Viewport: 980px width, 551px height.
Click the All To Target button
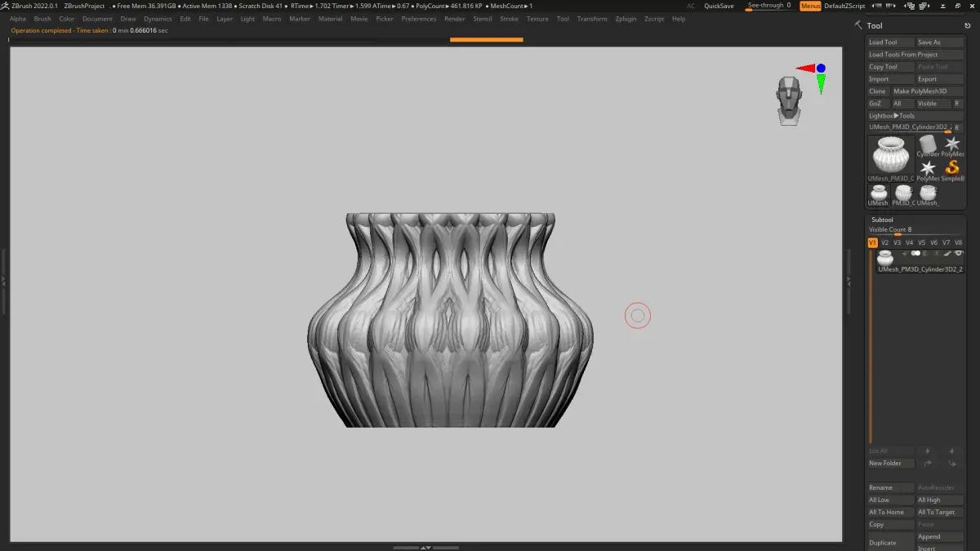(x=940, y=512)
